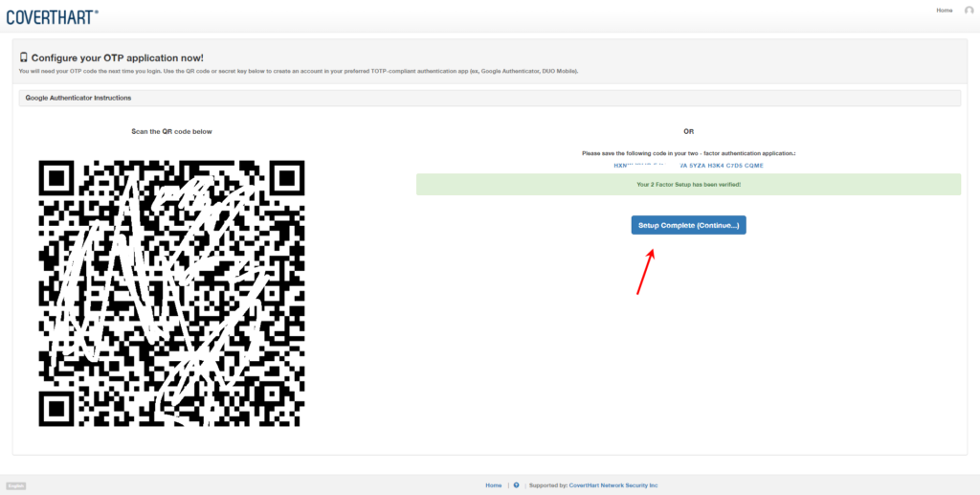Click the CoverHart logo
The height and width of the screenshot is (495, 980).
point(53,17)
